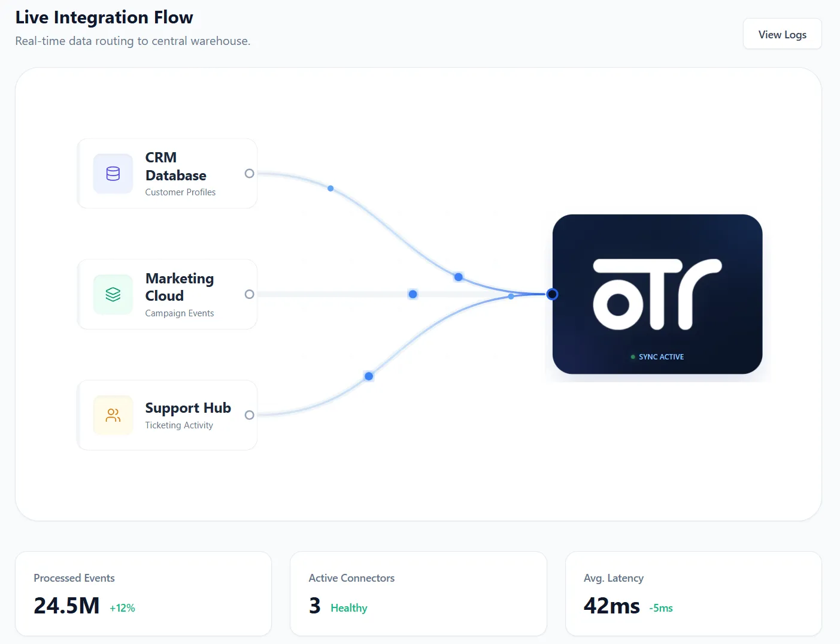This screenshot has height=644, width=840.
Task: Click the green sync status dot
Action: point(633,357)
